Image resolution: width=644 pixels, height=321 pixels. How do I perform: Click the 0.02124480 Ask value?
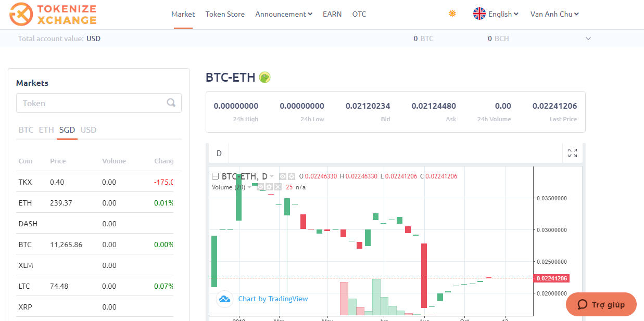coord(434,106)
